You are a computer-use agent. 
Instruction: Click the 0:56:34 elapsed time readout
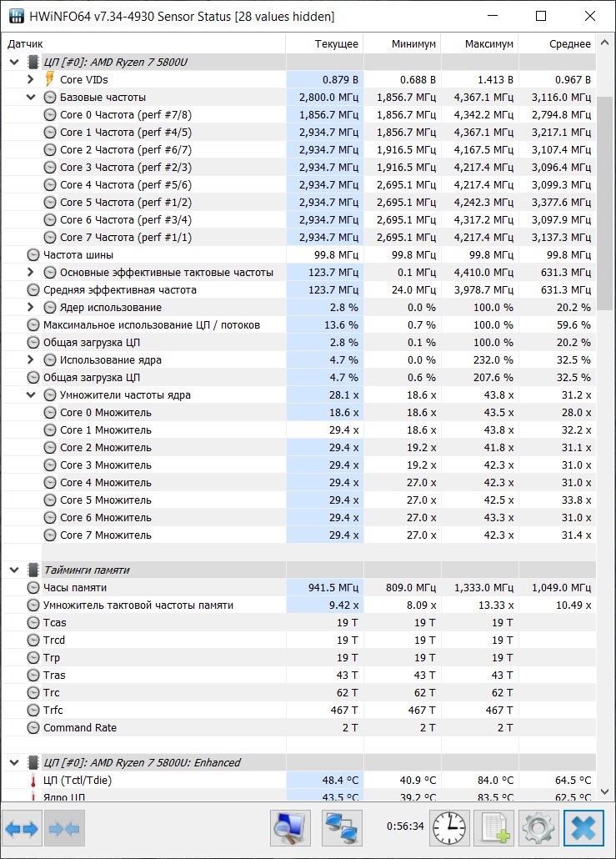[405, 826]
